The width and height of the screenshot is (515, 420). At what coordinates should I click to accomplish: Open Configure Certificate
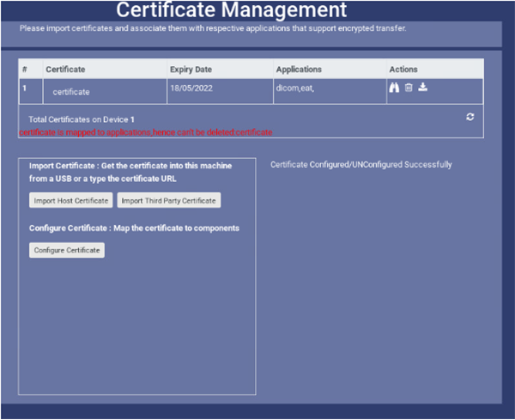pos(67,250)
